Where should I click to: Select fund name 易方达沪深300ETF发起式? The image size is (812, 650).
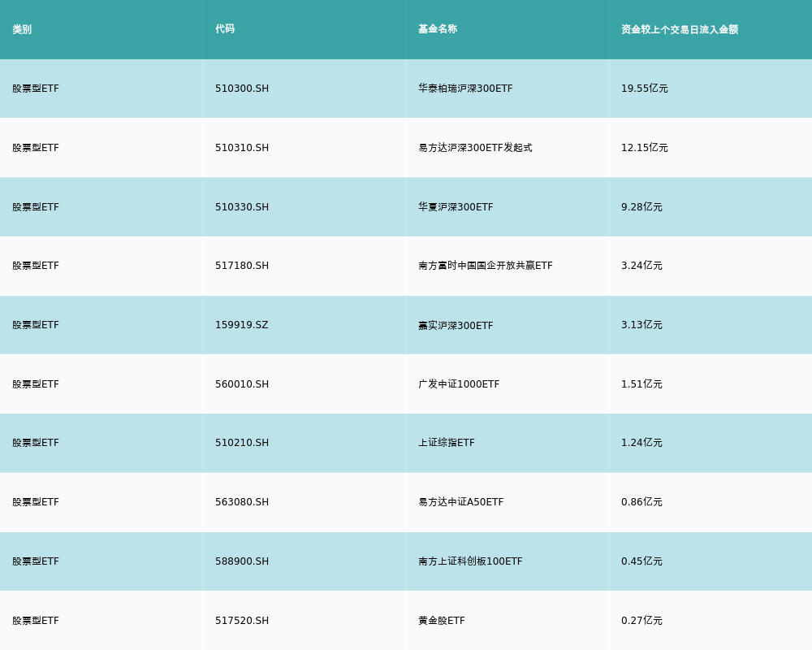(x=475, y=148)
